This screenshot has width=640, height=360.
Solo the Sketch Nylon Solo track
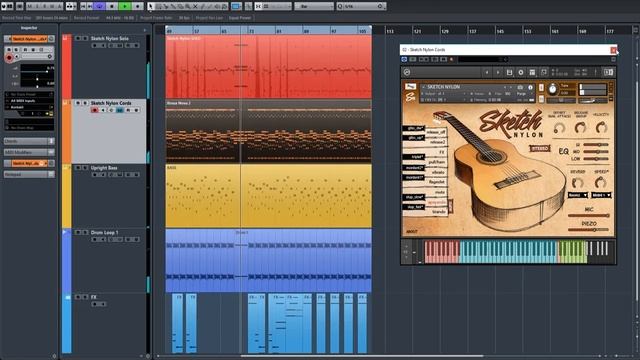pyautogui.click(x=85, y=38)
